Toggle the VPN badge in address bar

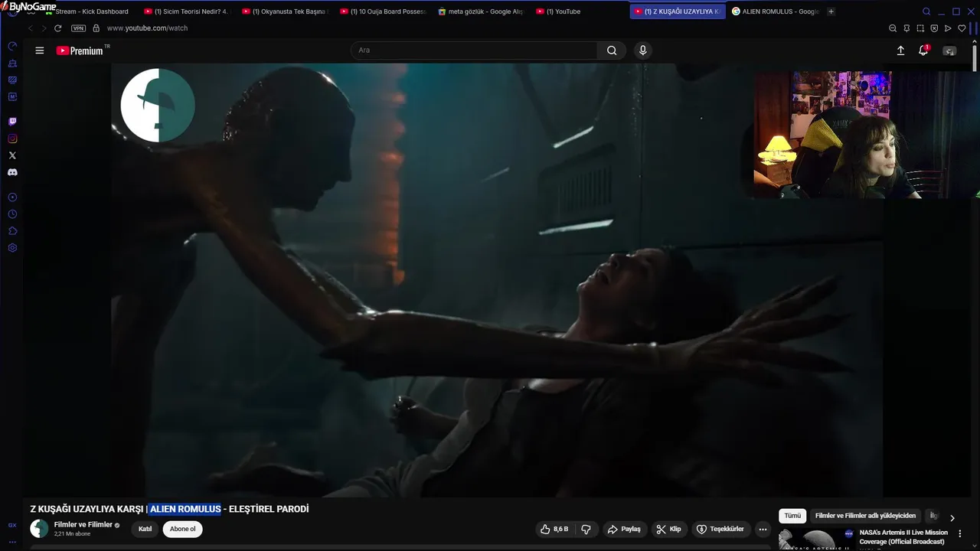(78, 28)
